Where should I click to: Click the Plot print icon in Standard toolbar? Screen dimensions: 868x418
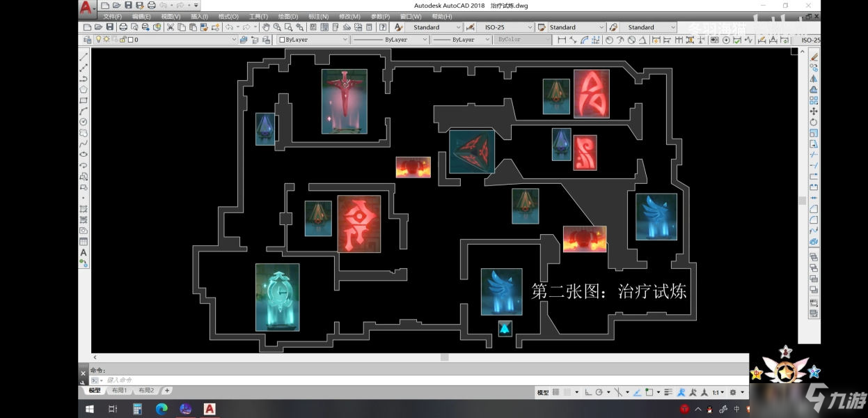(123, 27)
